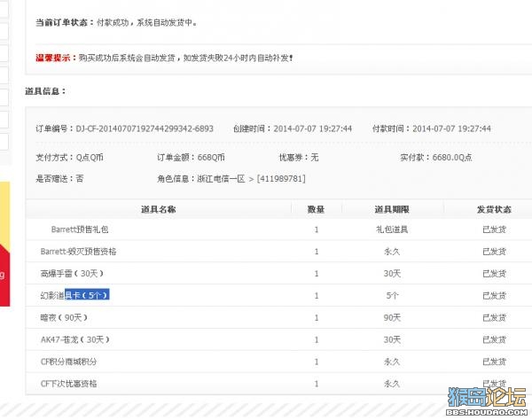Click 已发货 status for AK47-苍龙 row

pyautogui.click(x=495, y=339)
